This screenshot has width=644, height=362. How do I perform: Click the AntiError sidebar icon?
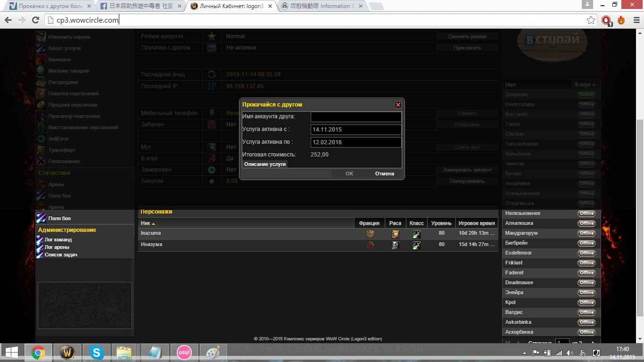pyautogui.click(x=41, y=139)
